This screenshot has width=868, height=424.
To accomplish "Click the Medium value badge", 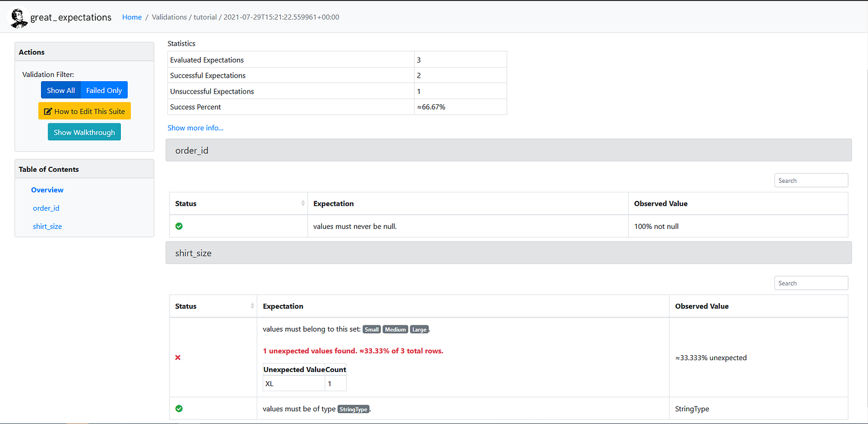I will coord(395,329).
